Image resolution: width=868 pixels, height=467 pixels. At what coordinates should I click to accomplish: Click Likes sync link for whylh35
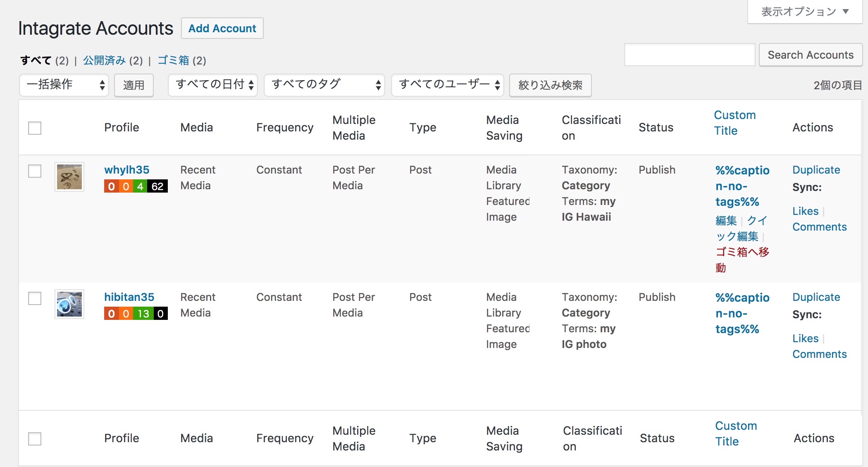[805, 211]
